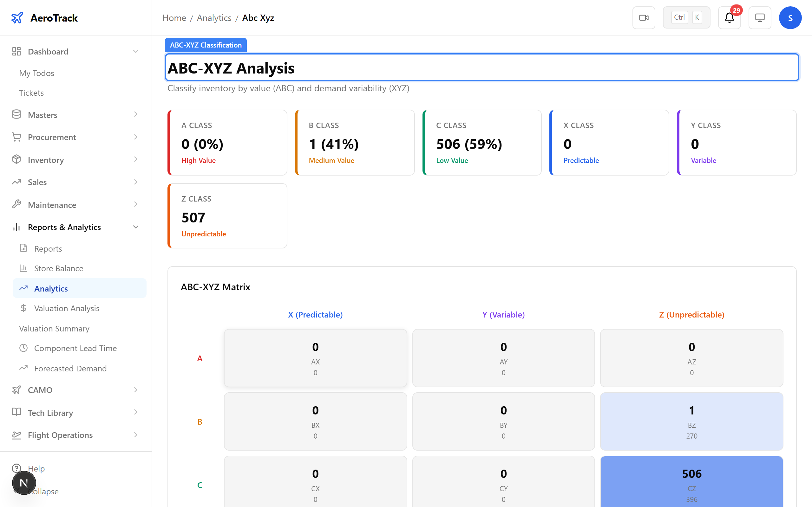Open Valuation Analysis menu item
The width and height of the screenshot is (812, 507).
point(66,308)
